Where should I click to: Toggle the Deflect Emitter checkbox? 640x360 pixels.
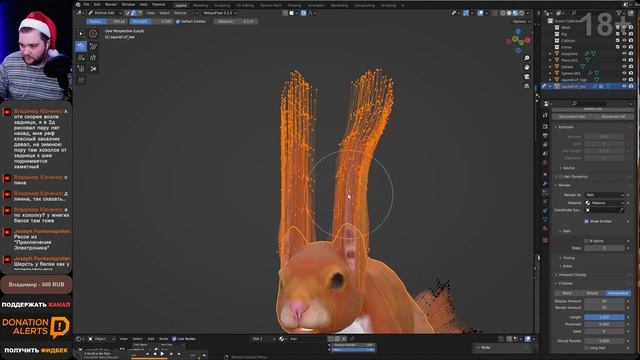pos(178,21)
